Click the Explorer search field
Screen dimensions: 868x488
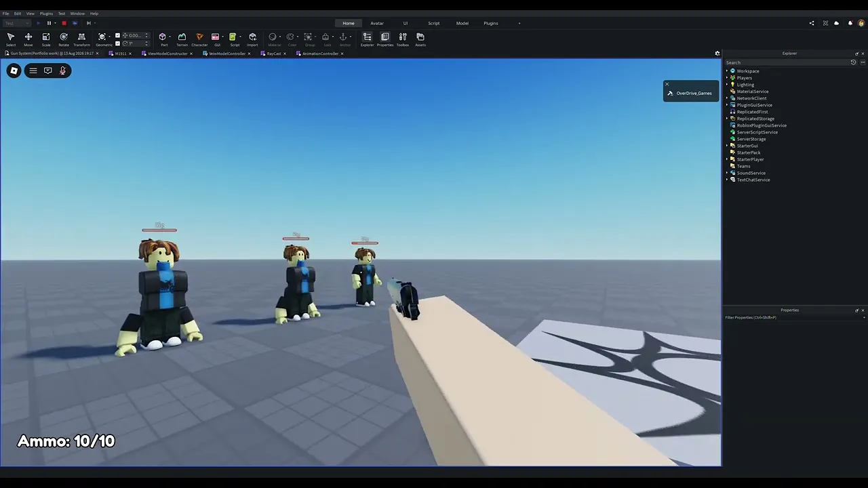[x=786, y=62]
